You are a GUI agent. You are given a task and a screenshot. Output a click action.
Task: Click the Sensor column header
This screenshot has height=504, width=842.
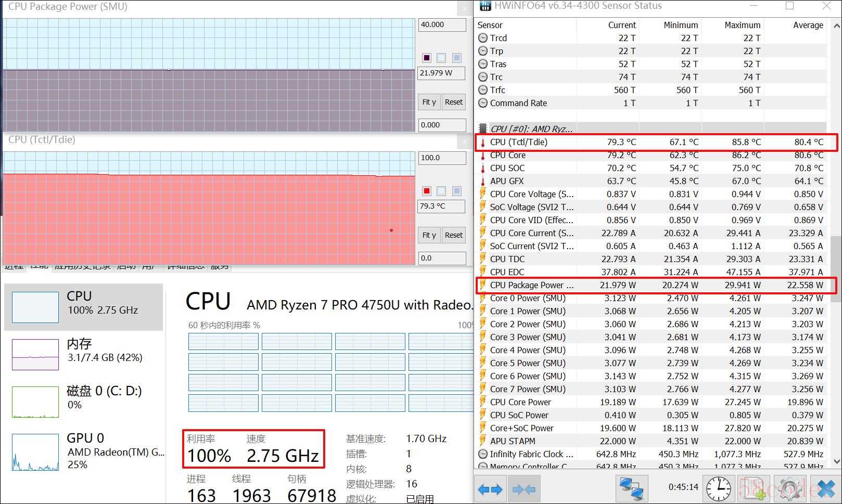(x=526, y=25)
